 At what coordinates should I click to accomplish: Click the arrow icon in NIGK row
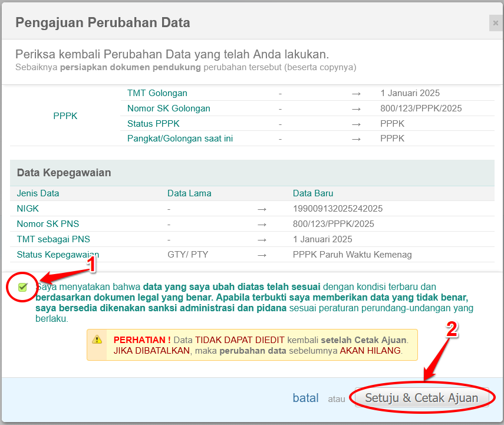[x=262, y=209]
